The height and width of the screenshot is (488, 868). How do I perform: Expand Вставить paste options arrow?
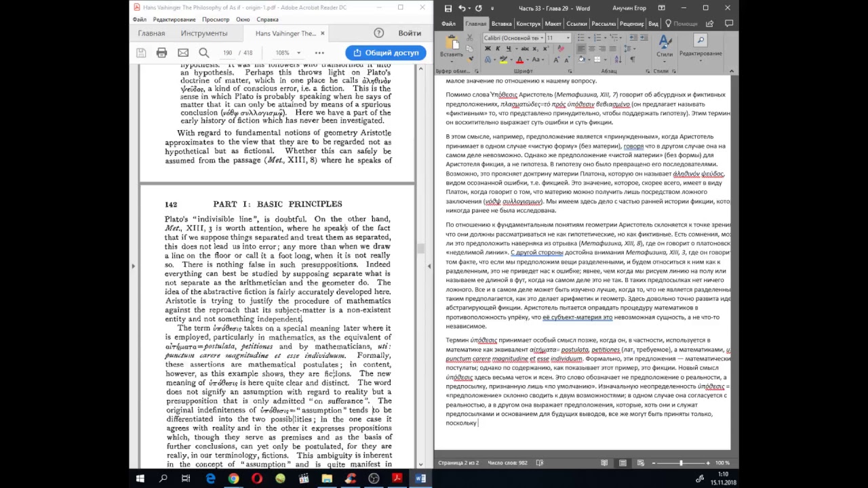[x=452, y=62]
